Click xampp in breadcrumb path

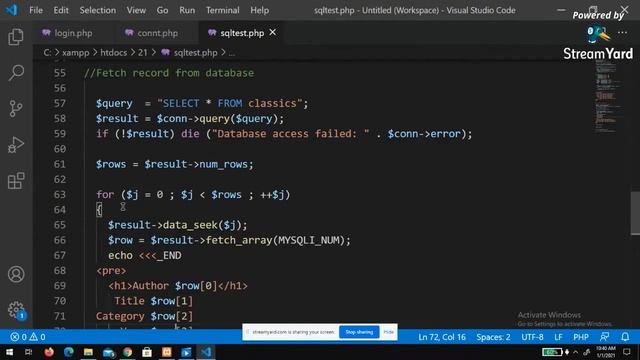pyautogui.click(x=76, y=53)
